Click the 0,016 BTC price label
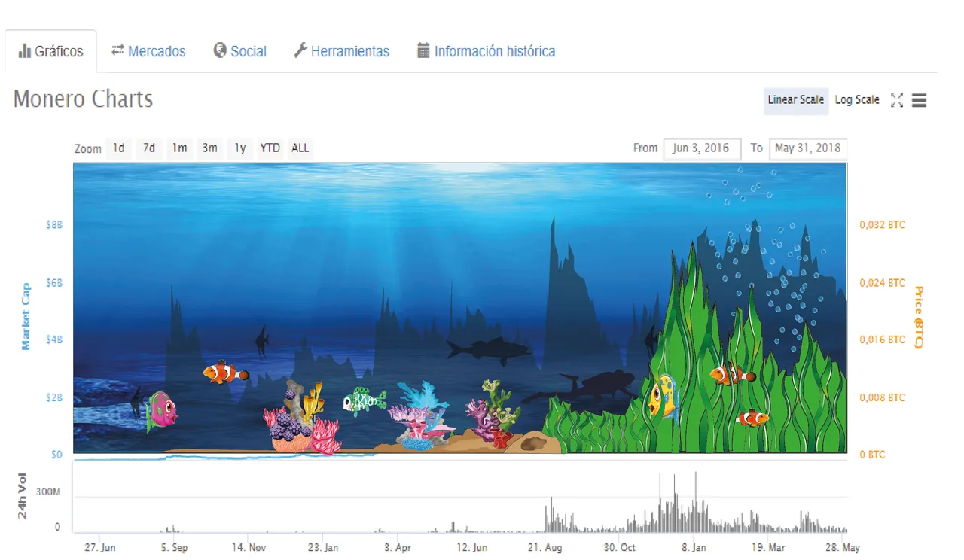This screenshot has height=560, width=964. (883, 340)
